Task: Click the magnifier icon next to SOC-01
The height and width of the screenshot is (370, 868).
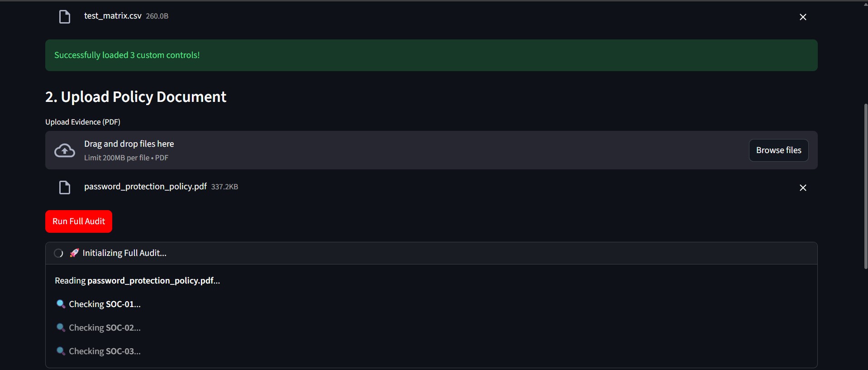Action: (x=61, y=304)
